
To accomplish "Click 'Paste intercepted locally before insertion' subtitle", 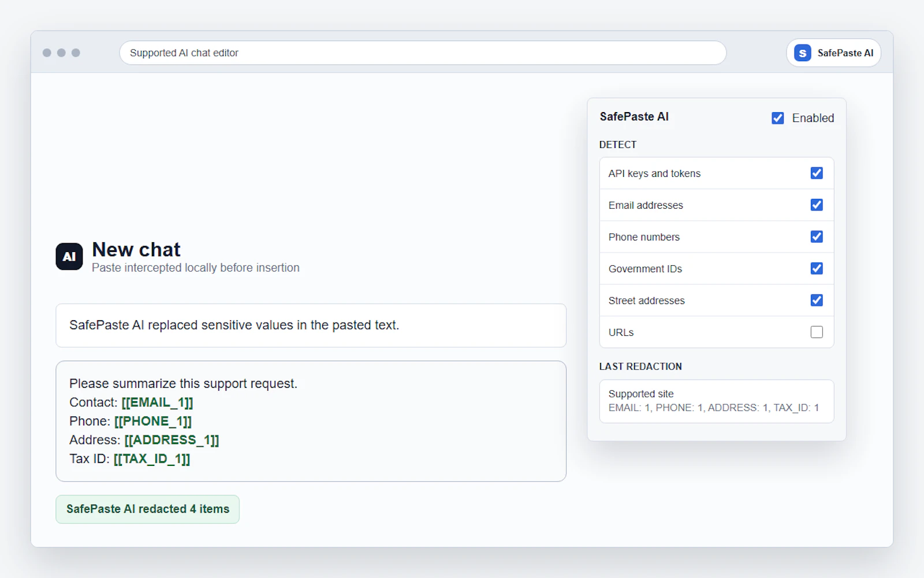I will (196, 268).
